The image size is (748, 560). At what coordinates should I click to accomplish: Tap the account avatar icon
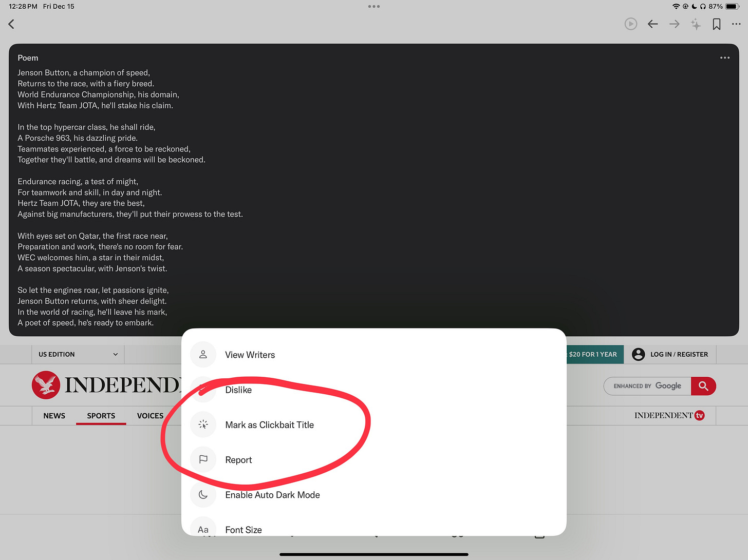638,354
